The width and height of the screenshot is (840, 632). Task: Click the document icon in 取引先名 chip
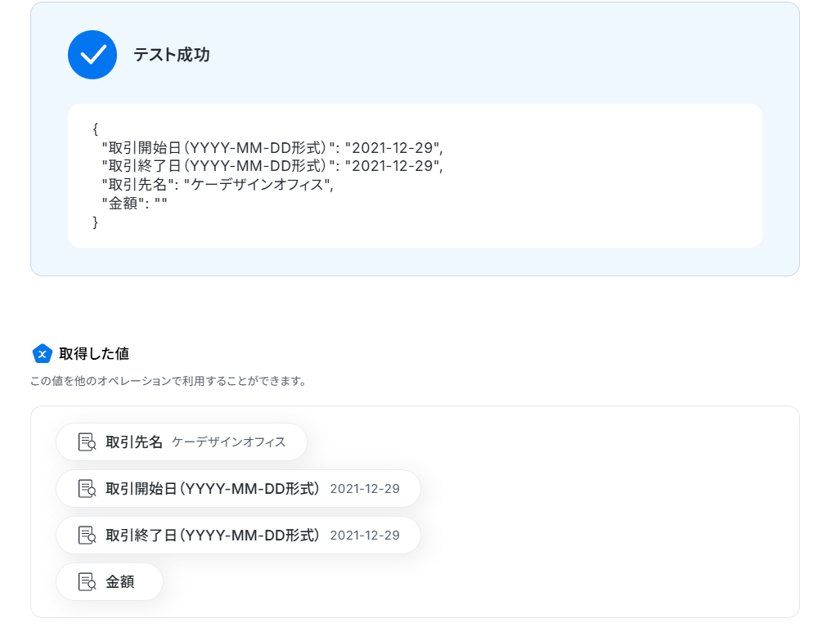pyautogui.click(x=87, y=442)
